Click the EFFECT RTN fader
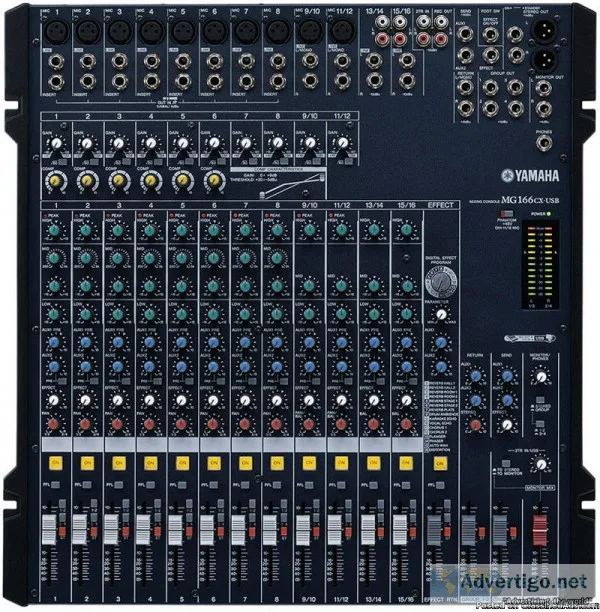This screenshot has height=612, width=600. (434, 530)
